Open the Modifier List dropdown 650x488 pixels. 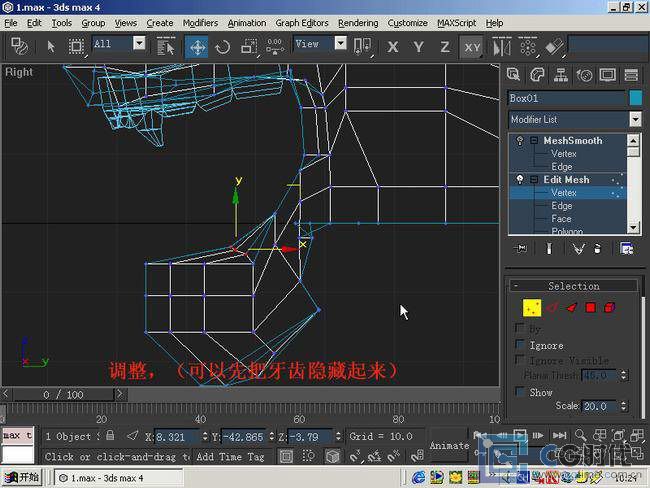(x=635, y=119)
